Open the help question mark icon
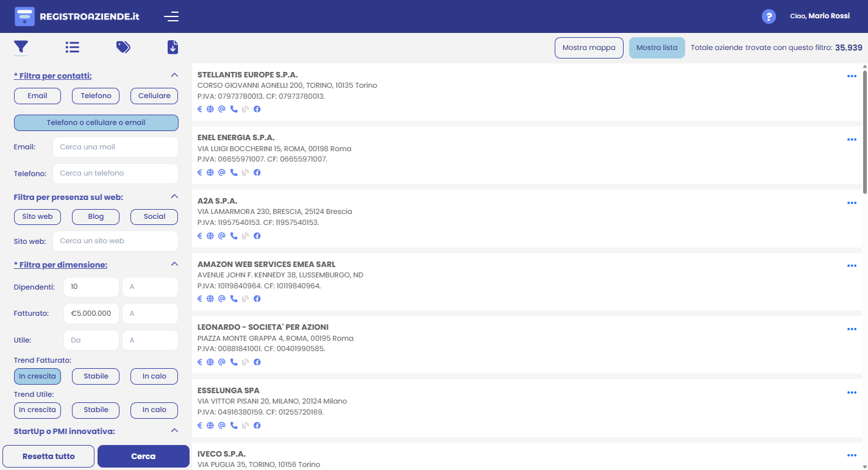This screenshot has height=470, width=868. click(x=769, y=16)
